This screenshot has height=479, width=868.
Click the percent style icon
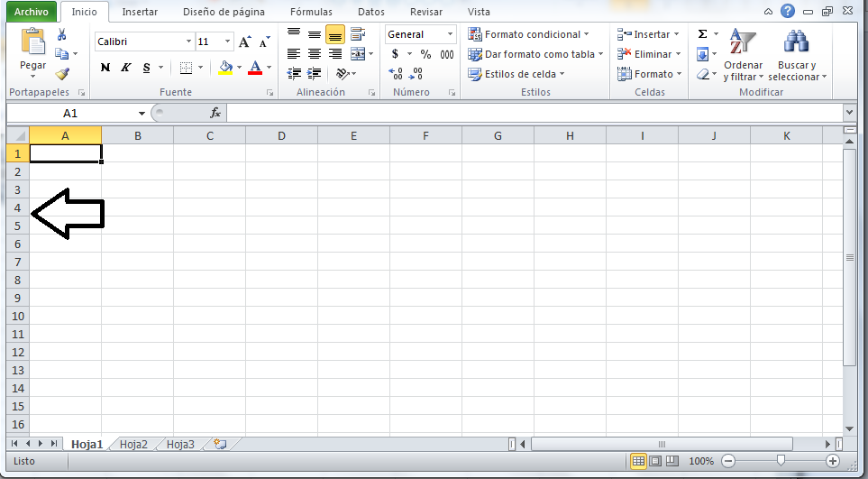[425, 54]
